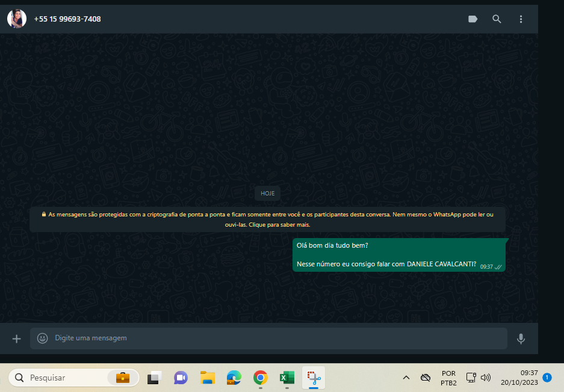Viewport: 564px width, 392px height.
Task: Launch Microsoft Edge from the taskbar
Action: coord(234,378)
